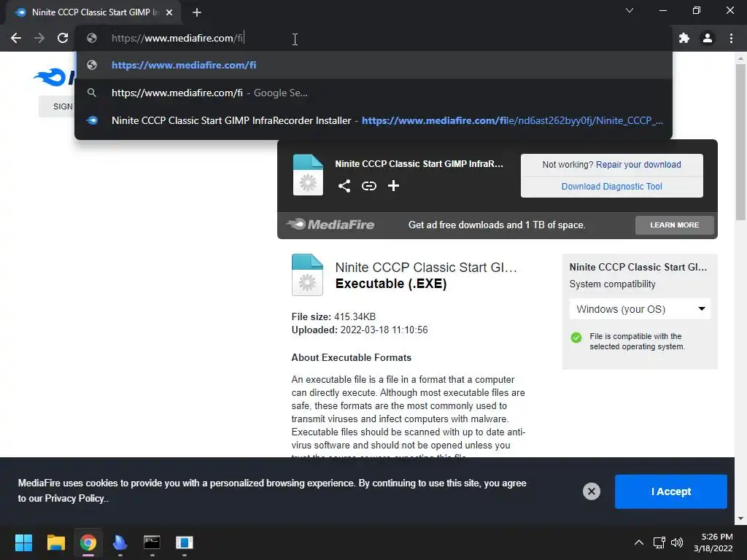Click the green compatibility check icon
747x560 pixels.
(576, 338)
